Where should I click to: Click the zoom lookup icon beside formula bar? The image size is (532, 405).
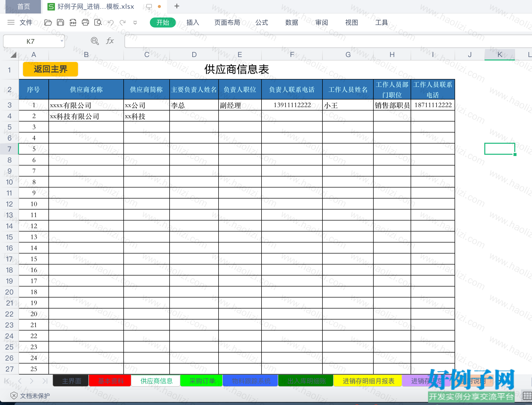pos(95,41)
